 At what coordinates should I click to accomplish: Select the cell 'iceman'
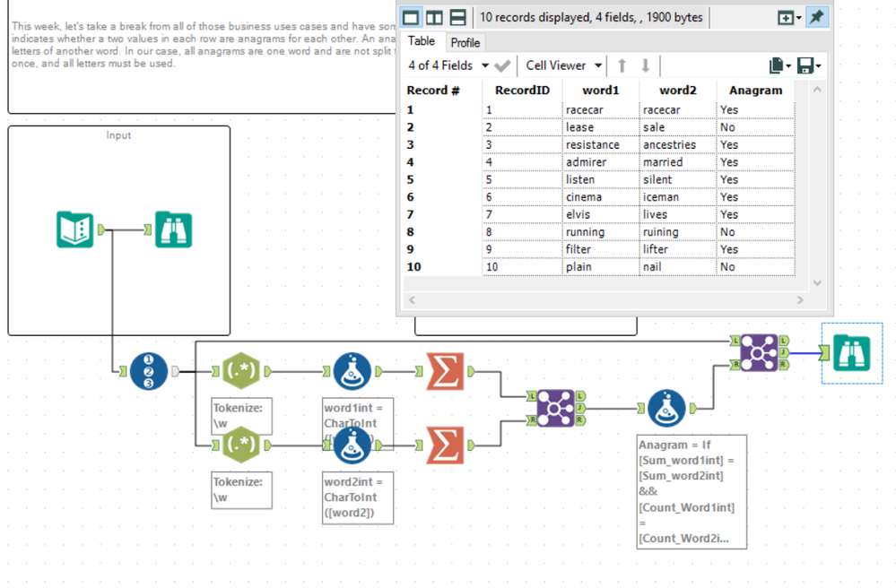[x=678, y=197]
